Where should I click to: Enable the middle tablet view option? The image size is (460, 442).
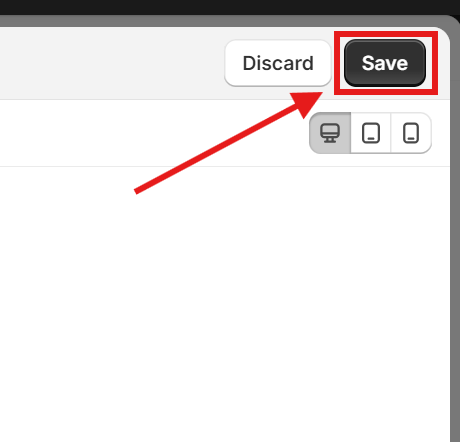pyautogui.click(x=371, y=133)
